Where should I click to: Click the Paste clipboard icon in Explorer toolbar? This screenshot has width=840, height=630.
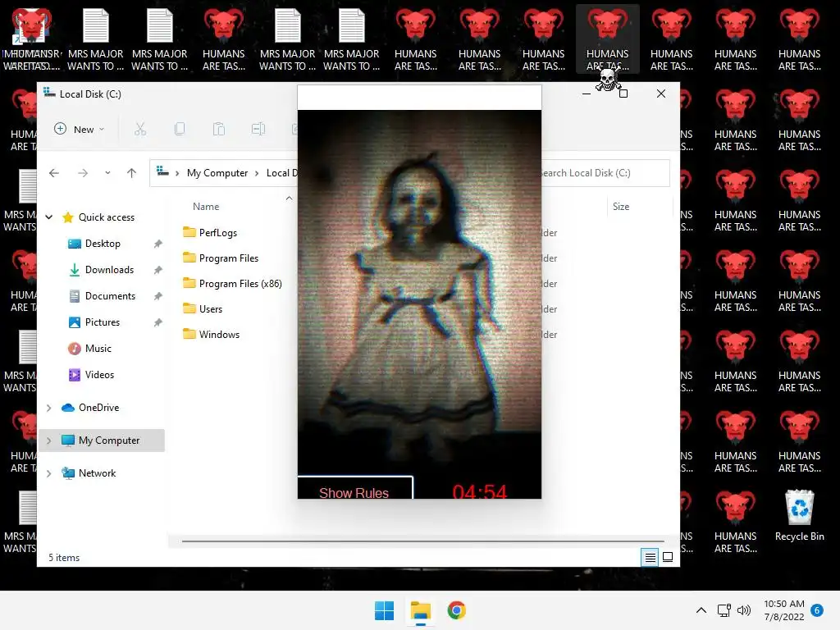click(x=218, y=129)
